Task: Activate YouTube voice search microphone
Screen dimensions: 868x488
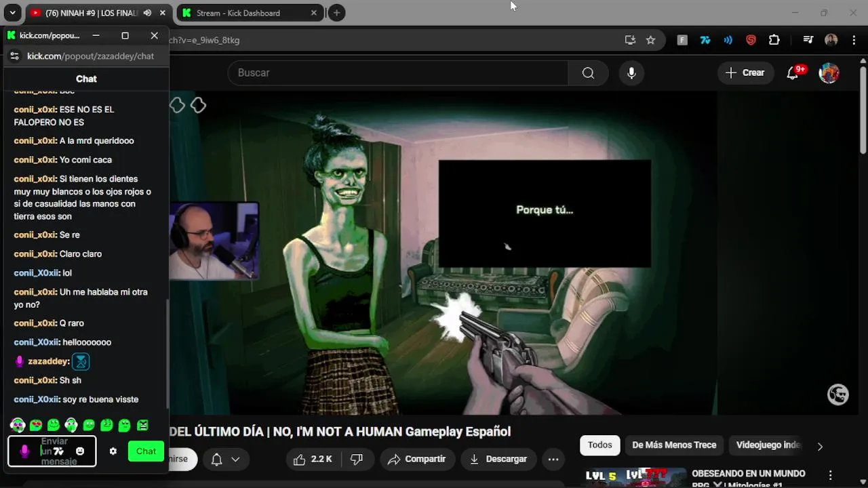Action: click(x=631, y=73)
